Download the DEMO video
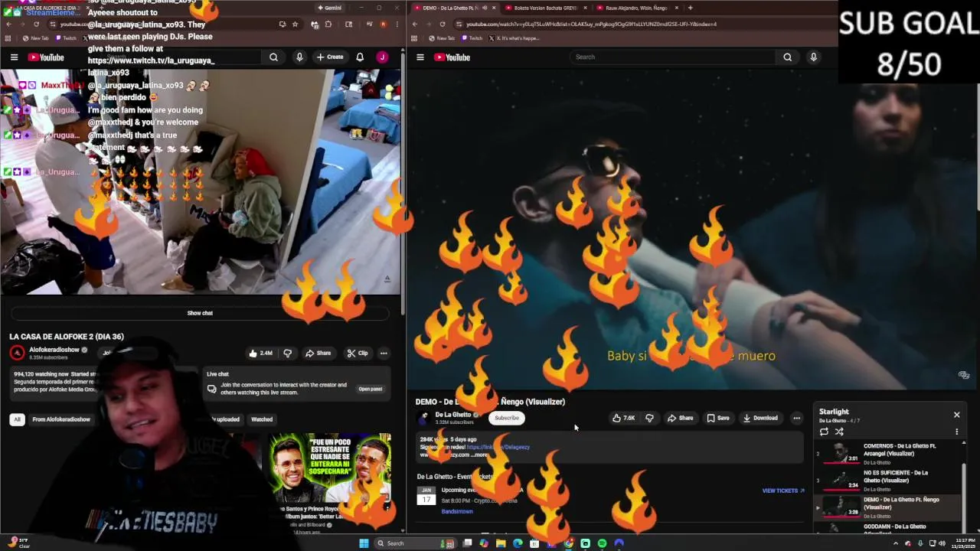This screenshot has width=980, height=551. point(760,418)
